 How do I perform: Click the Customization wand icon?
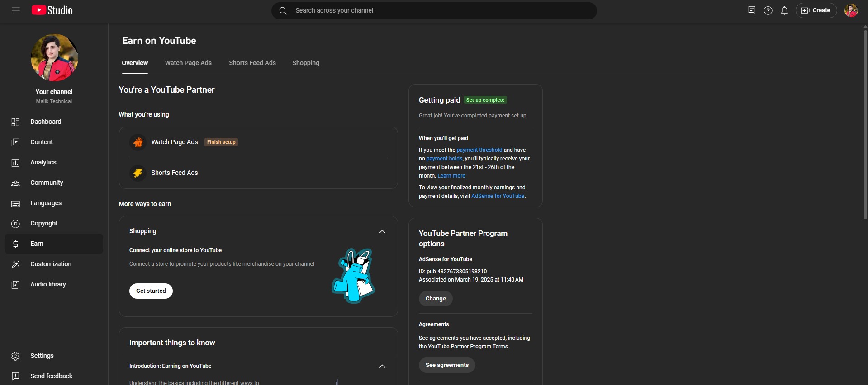pyautogui.click(x=15, y=264)
